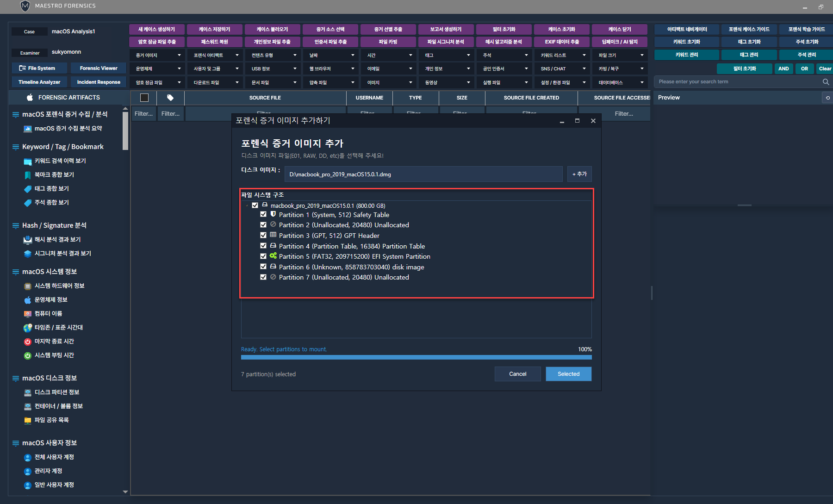
Task: Click the tag icon column header
Action: point(170,98)
